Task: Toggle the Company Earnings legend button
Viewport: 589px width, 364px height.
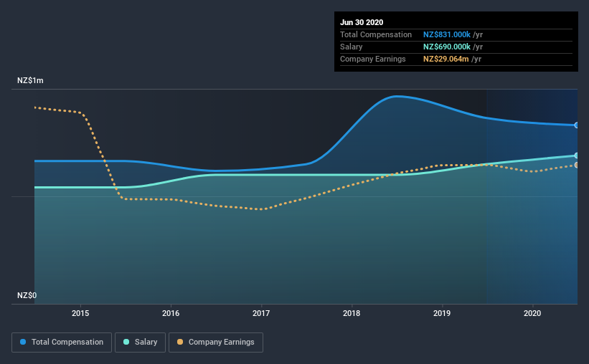Action: click(x=216, y=343)
